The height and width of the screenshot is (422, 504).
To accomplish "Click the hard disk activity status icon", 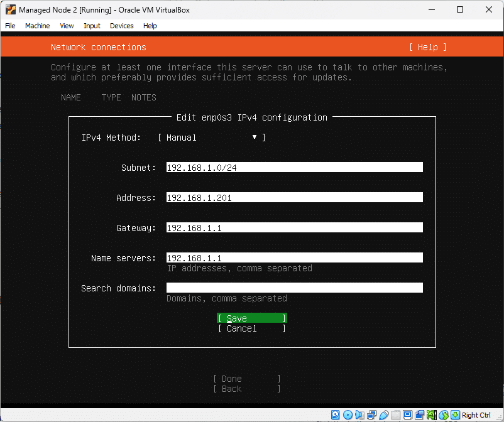I will click(x=336, y=415).
